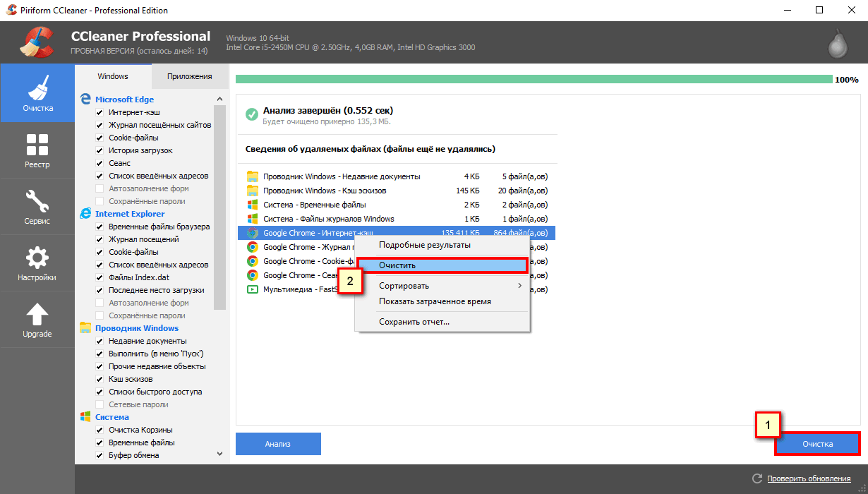This screenshot has height=494, width=868.
Task: Click the Мультимедиа result icon
Action: tap(252, 289)
